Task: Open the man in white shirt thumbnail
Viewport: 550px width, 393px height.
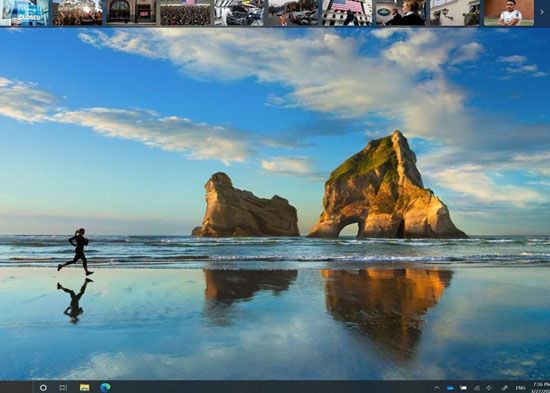Action: 509,13
